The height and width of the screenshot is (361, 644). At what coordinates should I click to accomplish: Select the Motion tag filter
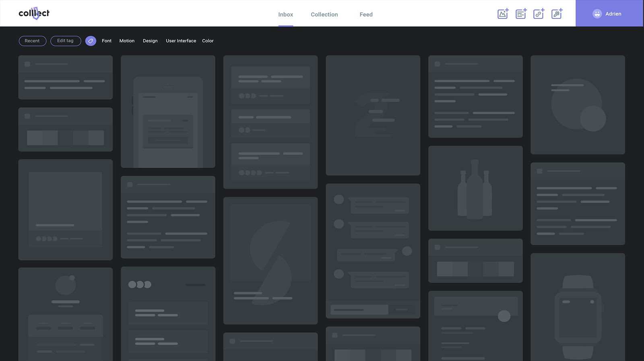(x=127, y=41)
